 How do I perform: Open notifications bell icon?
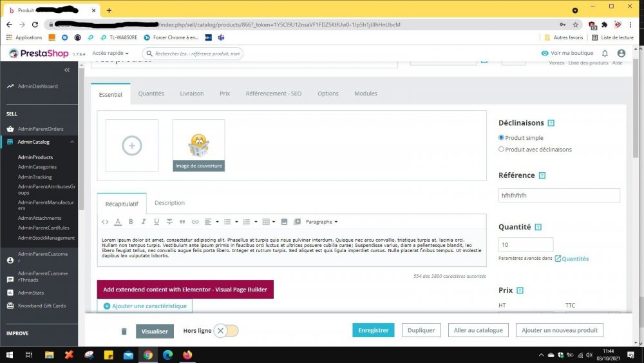tap(605, 53)
